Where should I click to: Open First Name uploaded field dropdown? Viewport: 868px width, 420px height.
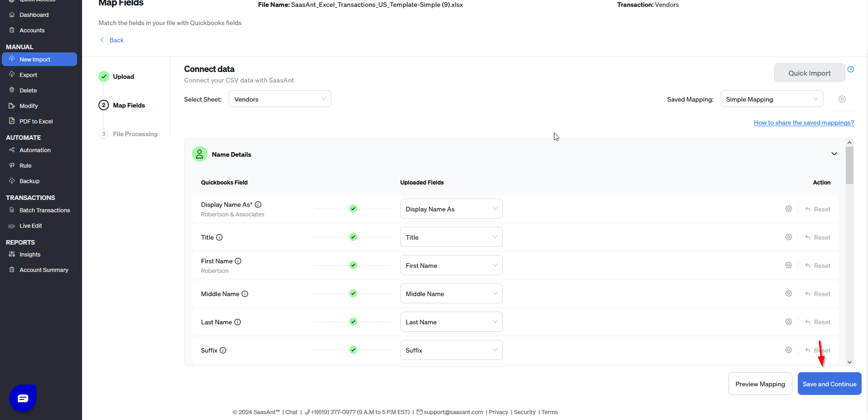451,265
